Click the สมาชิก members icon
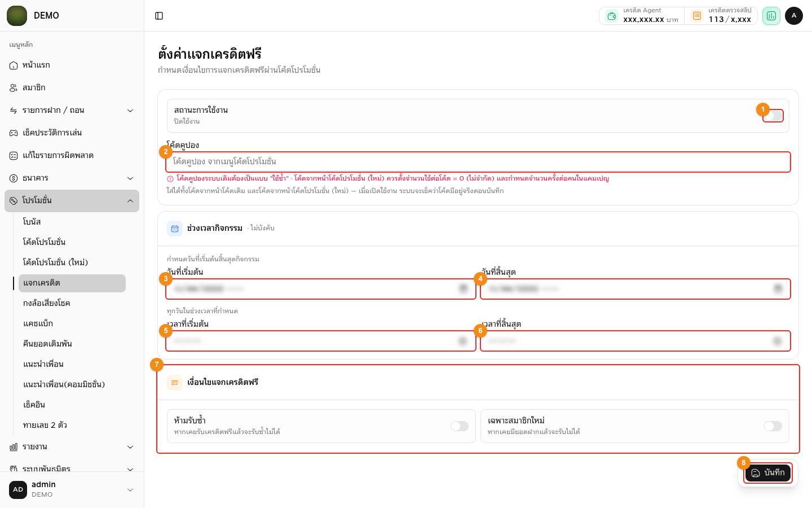Screen dimensions: 812x508 [x=14, y=88]
